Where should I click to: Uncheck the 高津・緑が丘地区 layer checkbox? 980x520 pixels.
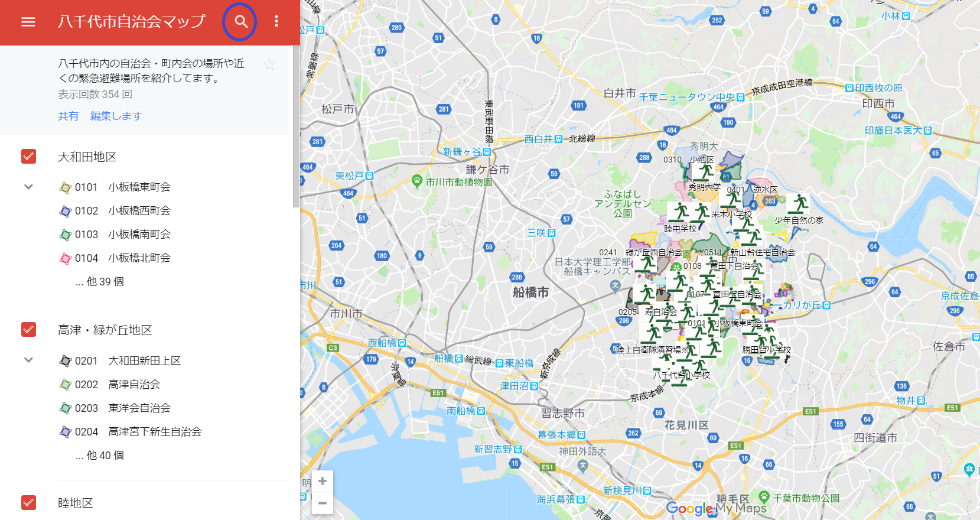tap(28, 330)
